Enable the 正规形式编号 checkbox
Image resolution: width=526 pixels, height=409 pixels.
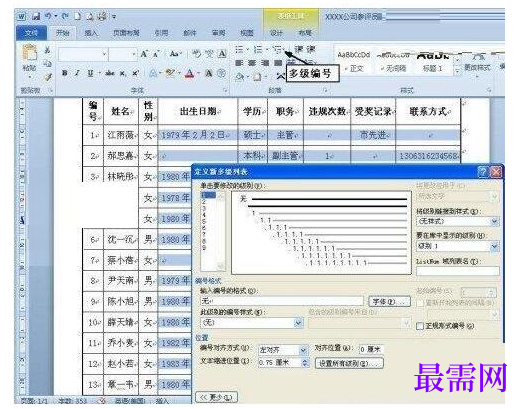coord(420,326)
